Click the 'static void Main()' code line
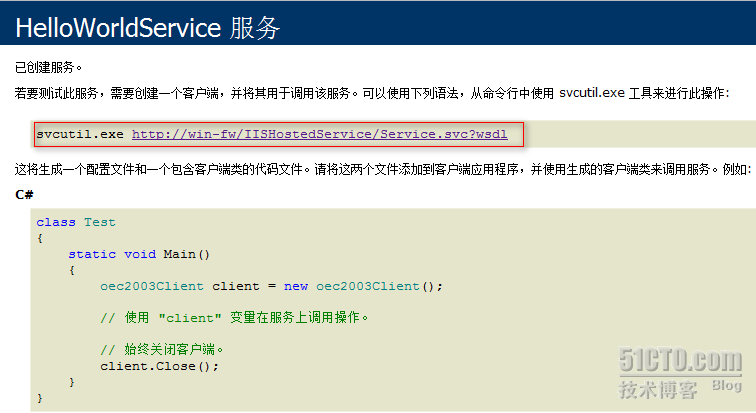The image size is (756, 413). [x=139, y=254]
